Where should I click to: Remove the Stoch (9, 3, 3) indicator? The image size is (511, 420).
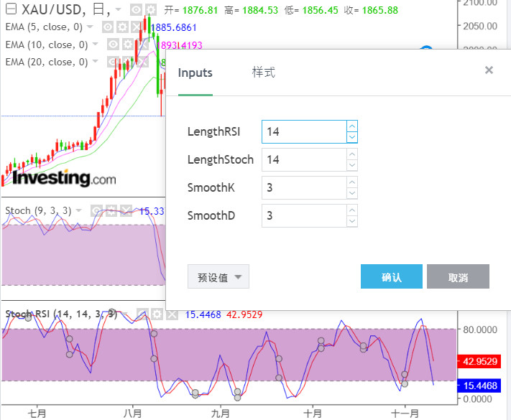click(126, 211)
